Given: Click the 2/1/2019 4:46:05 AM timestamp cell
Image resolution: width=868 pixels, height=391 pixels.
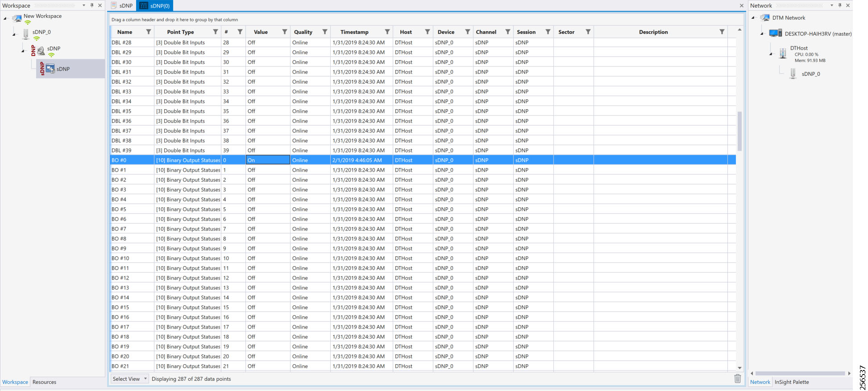Looking at the screenshot, I should 361,160.
